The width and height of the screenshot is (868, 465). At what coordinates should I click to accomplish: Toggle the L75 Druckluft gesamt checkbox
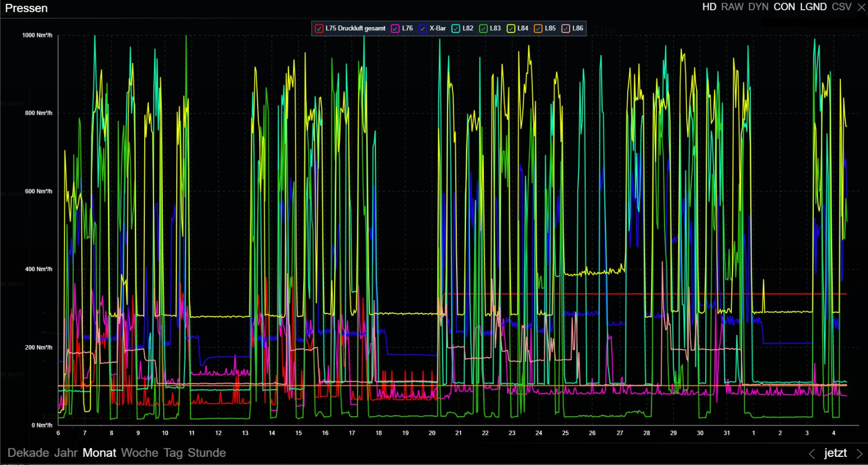point(319,29)
